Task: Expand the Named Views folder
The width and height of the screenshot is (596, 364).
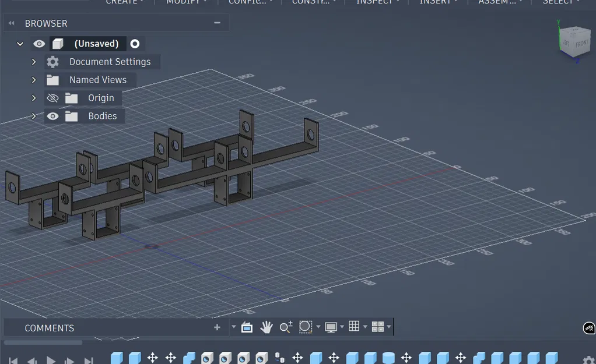Action: pyautogui.click(x=34, y=80)
